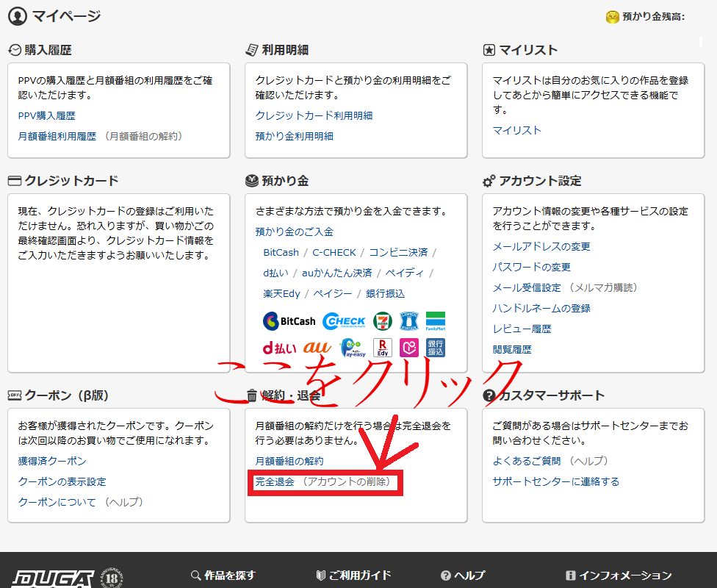Click the pink Paidy payment icon
717x588 pixels.
click(409, 348)
